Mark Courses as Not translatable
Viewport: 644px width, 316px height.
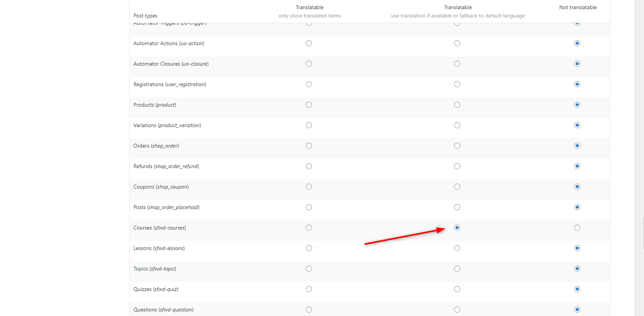pos(577,228)
